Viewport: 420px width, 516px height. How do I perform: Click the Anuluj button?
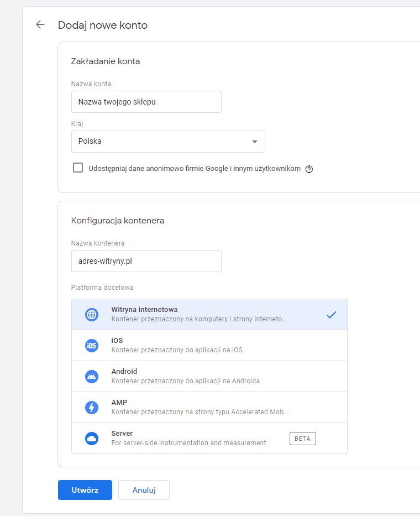144,490
